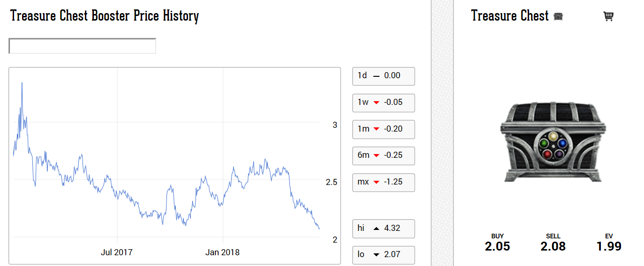
Task: Show the 6m price change range
Action: pos(383,155)
